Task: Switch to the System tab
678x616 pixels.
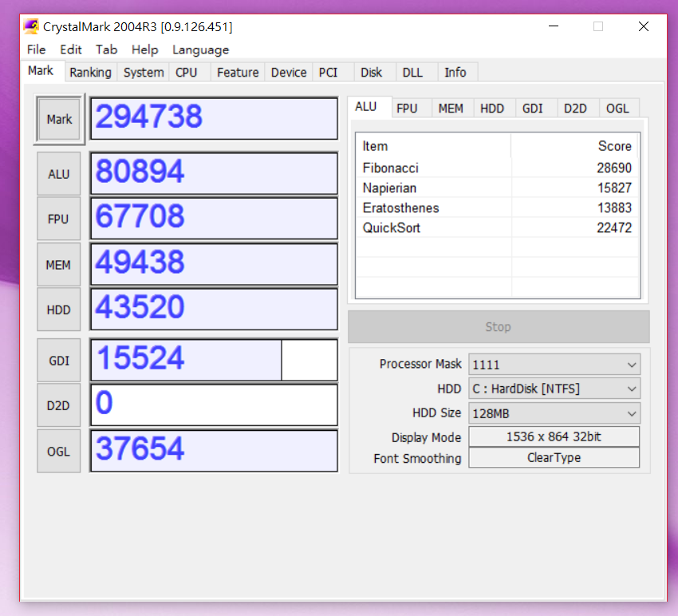Action: (144, 73)
